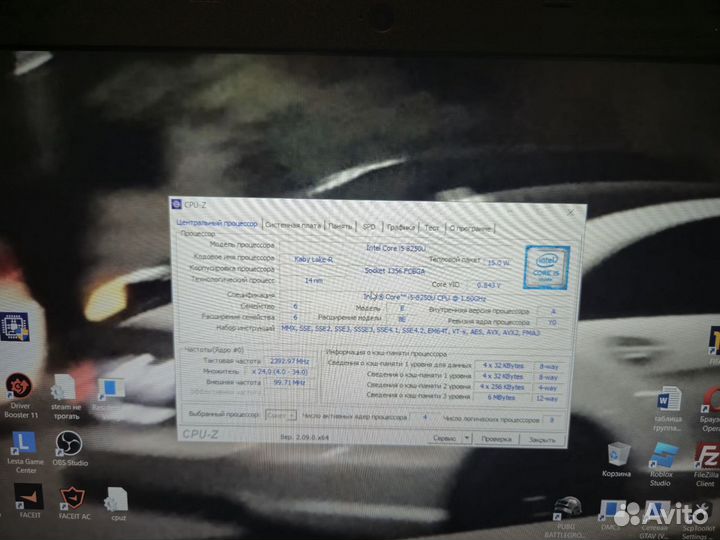Click the 'Расширение модели' value '8E'

tap(402, 319)
